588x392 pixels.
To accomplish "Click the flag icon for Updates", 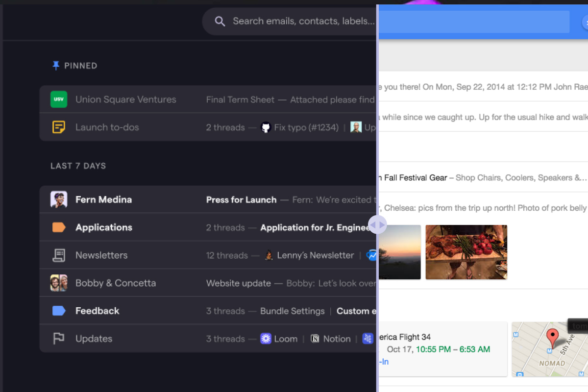I will (59, 339).
